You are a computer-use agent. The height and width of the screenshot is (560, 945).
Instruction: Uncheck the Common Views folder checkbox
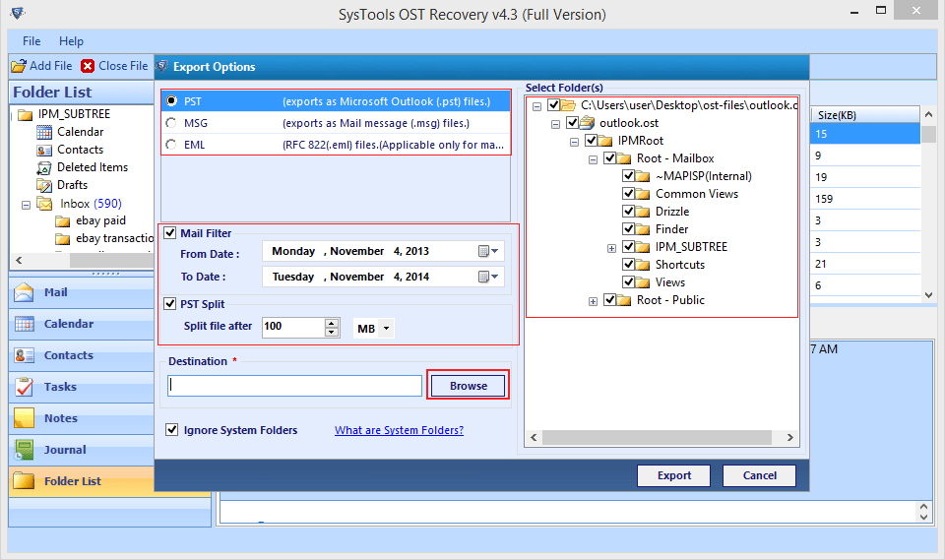coord(629,194)
